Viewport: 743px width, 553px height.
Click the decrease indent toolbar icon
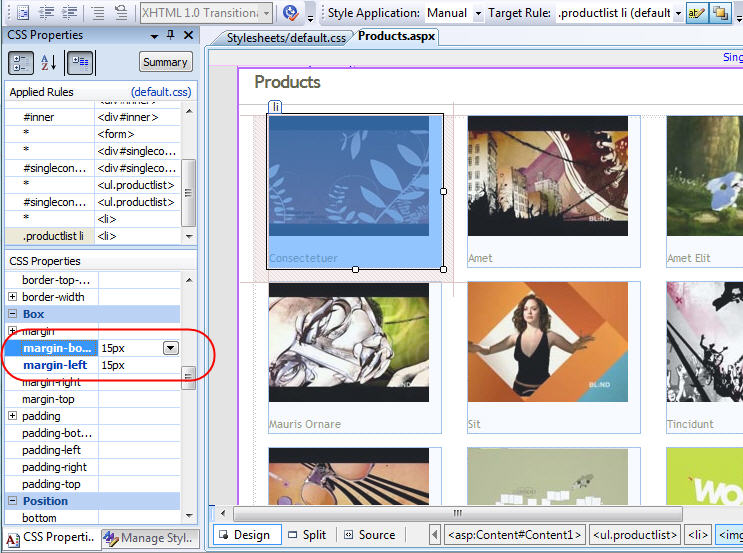[46, 12]
